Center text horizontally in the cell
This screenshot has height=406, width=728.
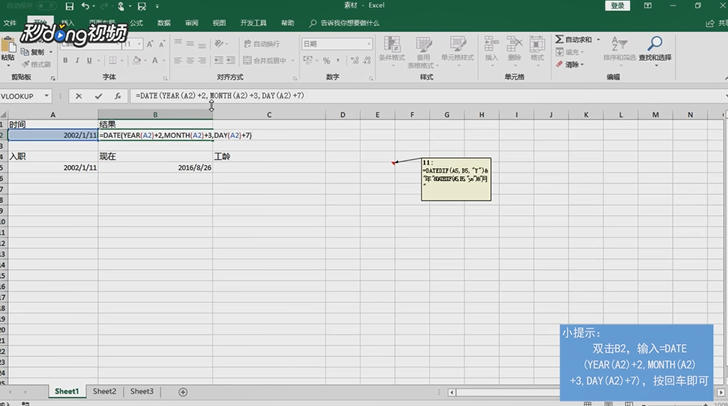[x=190, y=60]
